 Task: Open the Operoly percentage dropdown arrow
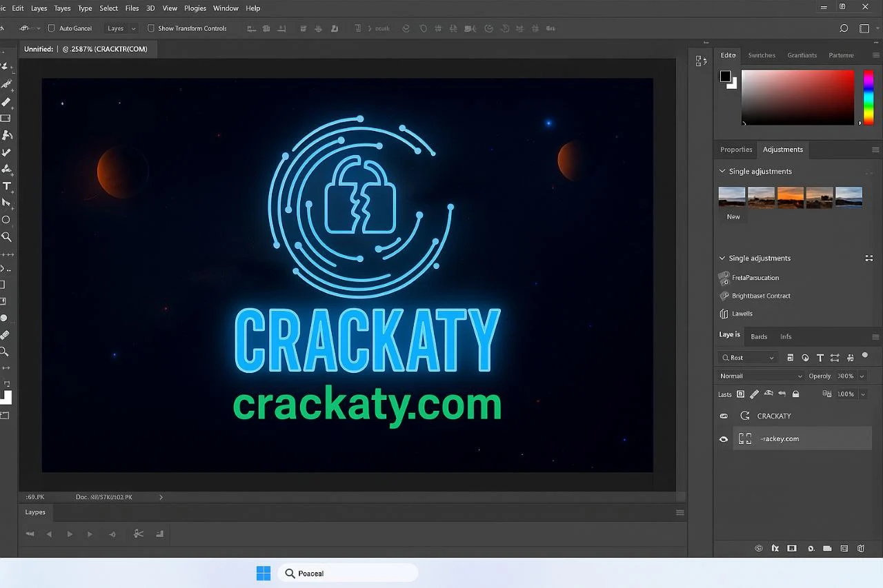(862, 376)
